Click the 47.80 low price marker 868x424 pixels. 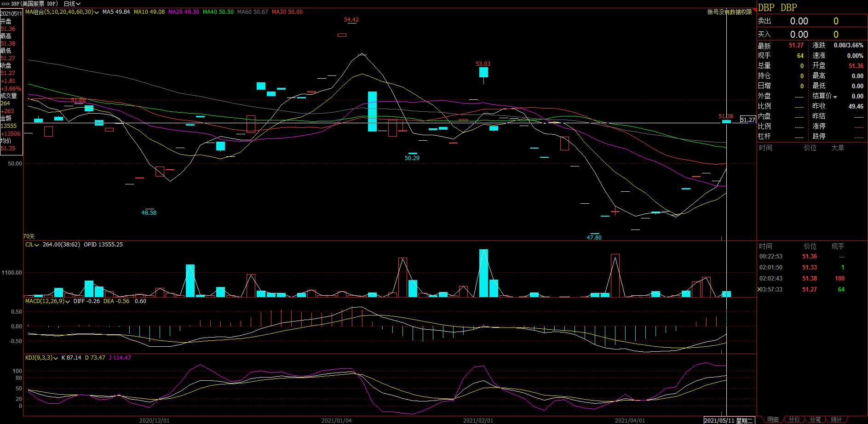[x=594, y=237]
